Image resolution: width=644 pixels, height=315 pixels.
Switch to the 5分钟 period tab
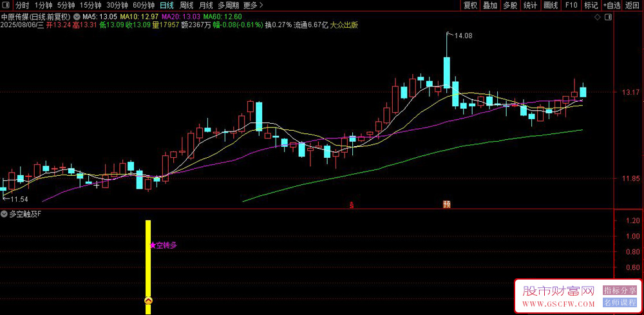(66, 5)
